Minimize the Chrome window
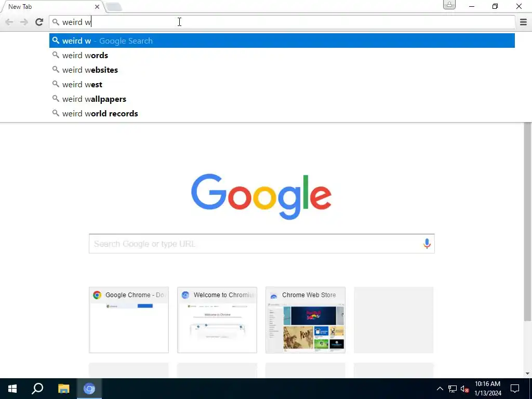Viewport: 532px width, 399px height. [x=472, y=6]
